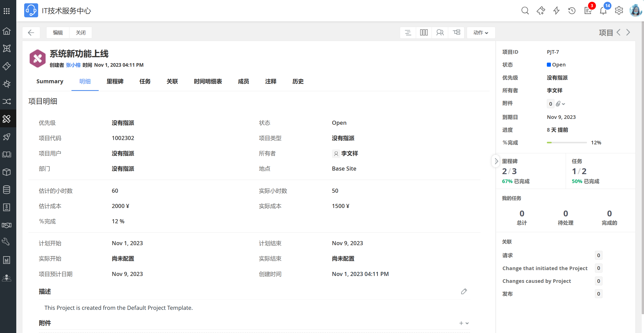Switch to the 里程碑 tab
The height and width of the screenshot is (333, 644).
tap(115, 81)
